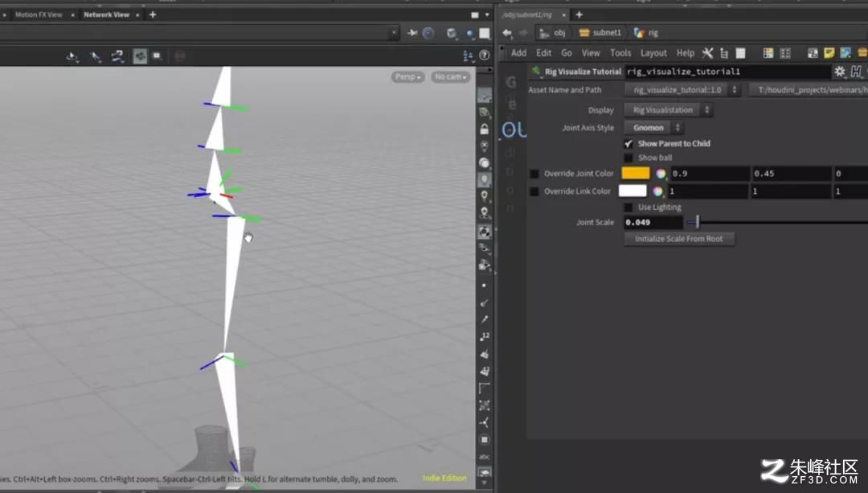Click the cube render icon in viewport toolbar
The width and height of the screenshot is (868, 493).
tap(452, 33)
